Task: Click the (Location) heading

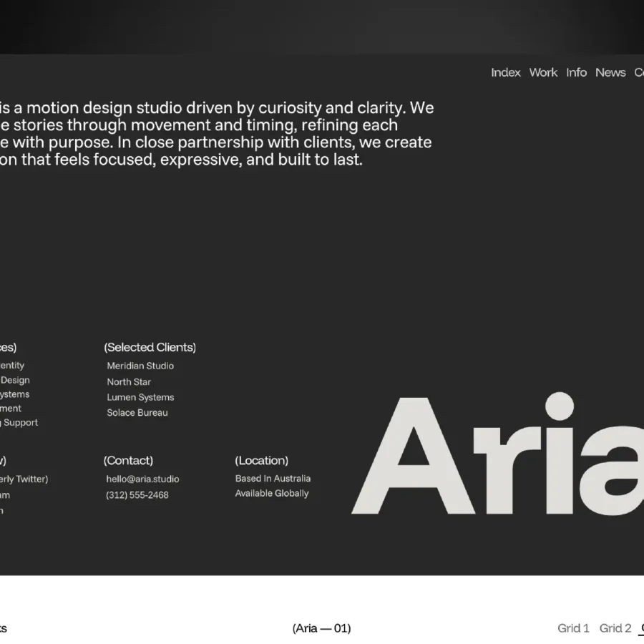Action: coord(262,460)
